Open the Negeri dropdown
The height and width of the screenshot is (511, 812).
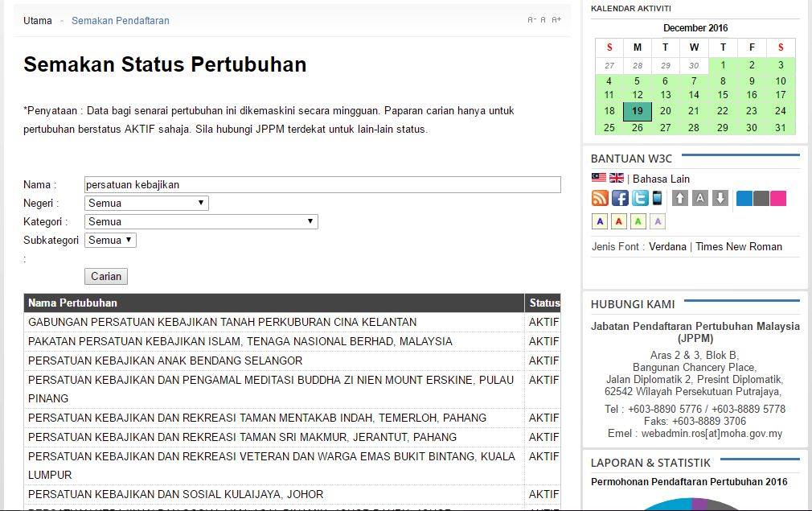[x=146, y=203]
